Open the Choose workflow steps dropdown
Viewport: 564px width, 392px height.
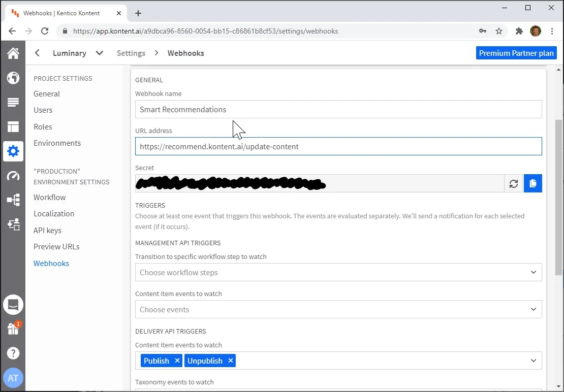pyautogui.click(x=338, y=272)
